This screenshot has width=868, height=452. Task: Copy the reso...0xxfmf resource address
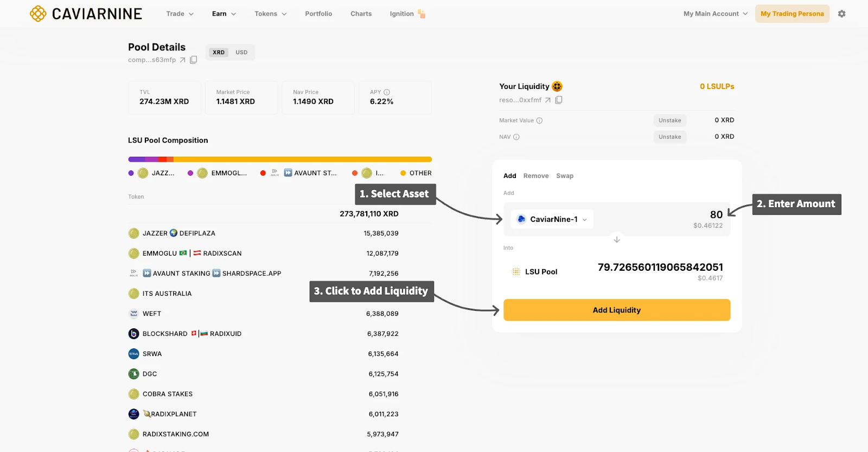click(559, 100)
